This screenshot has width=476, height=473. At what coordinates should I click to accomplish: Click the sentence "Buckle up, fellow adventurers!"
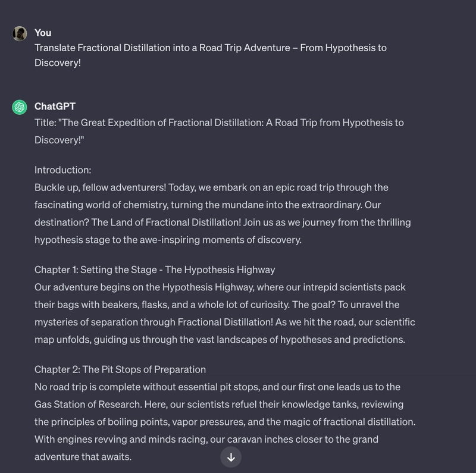coord(100,187)
